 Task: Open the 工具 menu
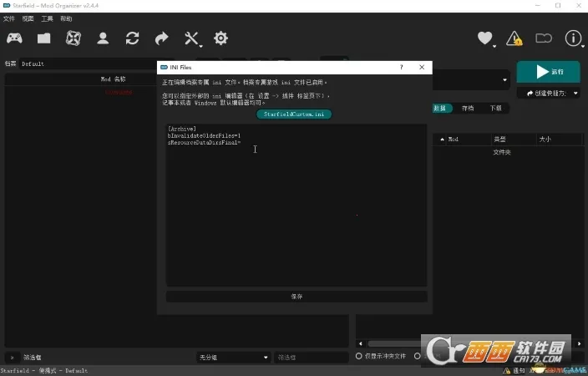pyautogui.click(x=47, y=18)
